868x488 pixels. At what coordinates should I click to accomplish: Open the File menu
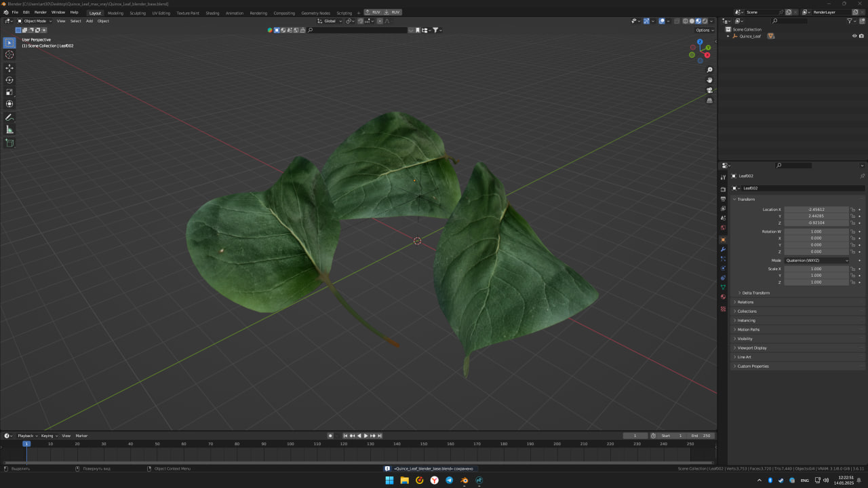click(15, 12)
